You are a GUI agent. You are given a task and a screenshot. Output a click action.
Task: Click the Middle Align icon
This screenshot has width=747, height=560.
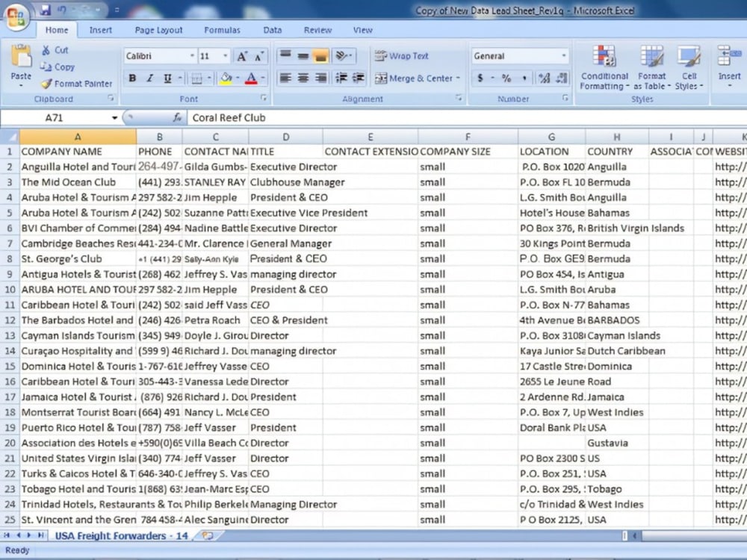coord(303,56)
